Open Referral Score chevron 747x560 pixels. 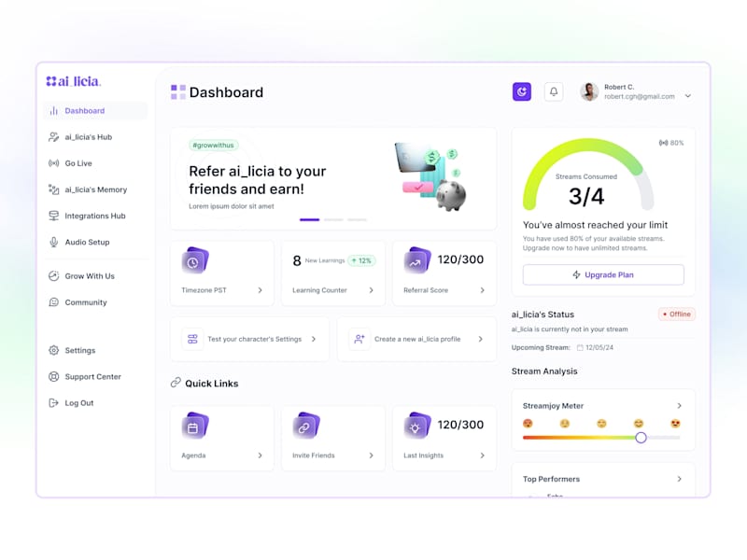coord(482,290)
